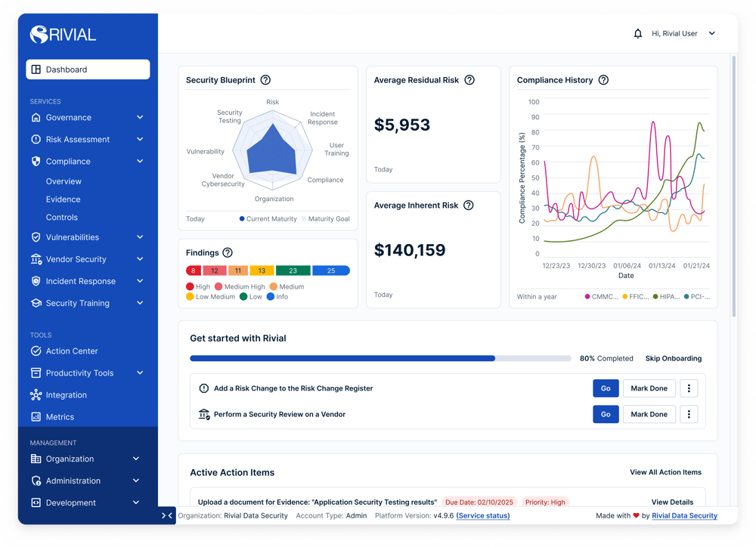
Task: Click the Rivial logo
Action: [x=63, y=34]
